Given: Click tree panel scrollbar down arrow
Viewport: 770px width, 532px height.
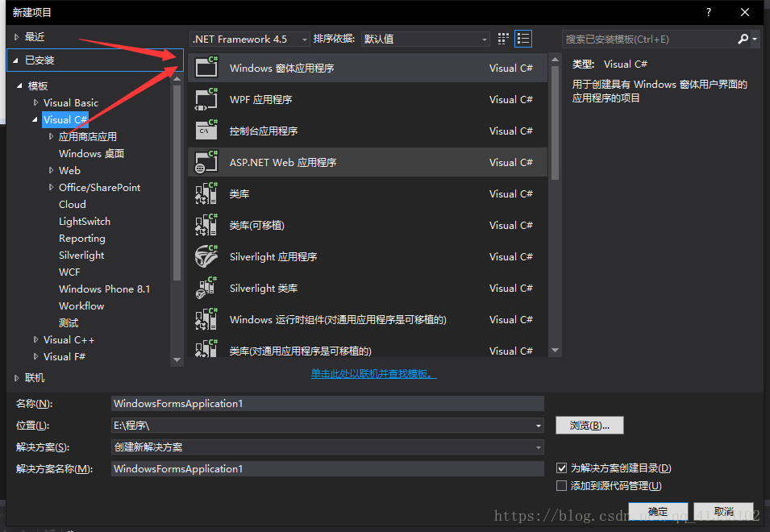Looking at the screenshot, I should (177, 360).
